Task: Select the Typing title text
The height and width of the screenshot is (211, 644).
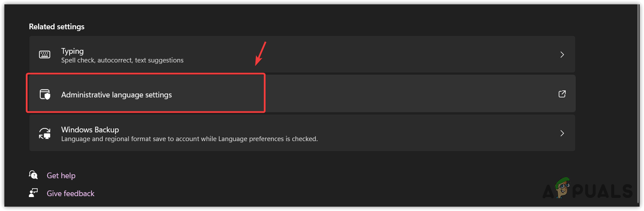Action: click(x=72, y=51)
